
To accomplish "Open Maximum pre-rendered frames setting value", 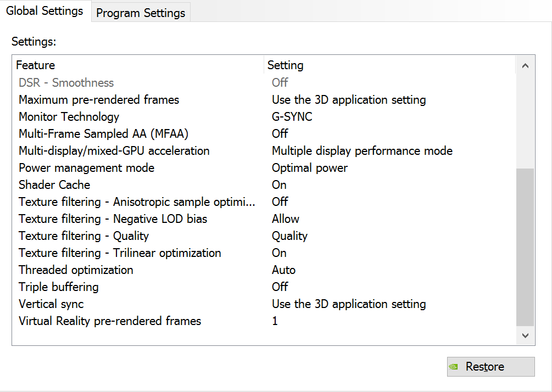I will coord(349,100).
